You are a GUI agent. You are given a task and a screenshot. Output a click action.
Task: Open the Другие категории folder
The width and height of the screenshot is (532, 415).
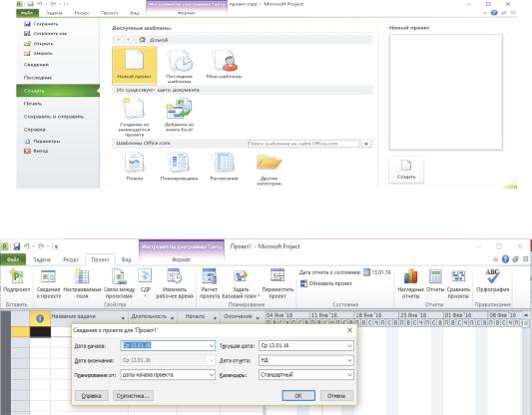pos(269,169)
